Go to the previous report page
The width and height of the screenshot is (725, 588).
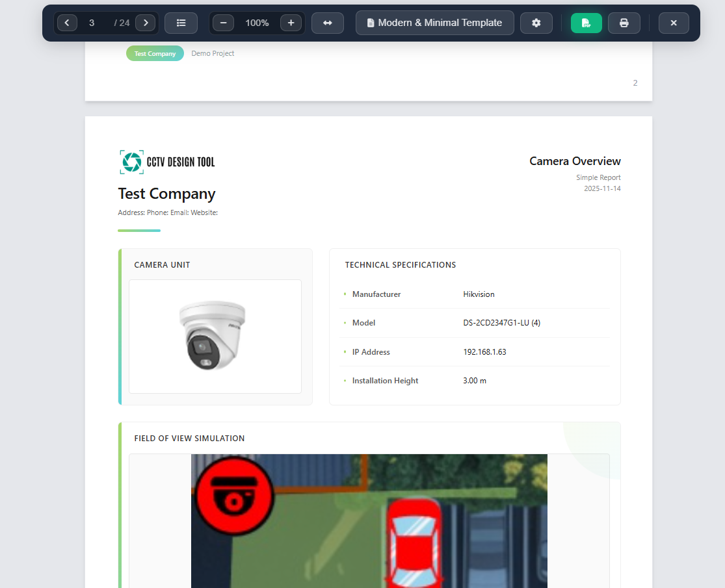click(x=67, y=22)
